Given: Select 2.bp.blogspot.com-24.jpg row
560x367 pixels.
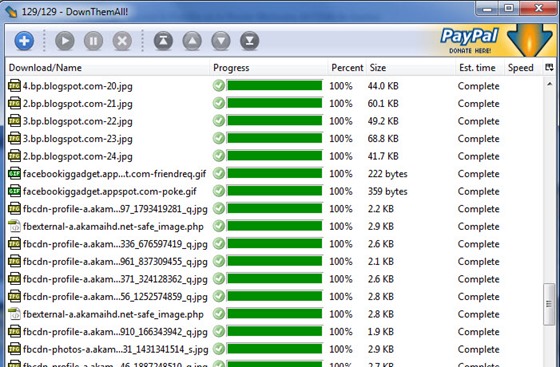Looking at the screenshot, I should 274,156.
